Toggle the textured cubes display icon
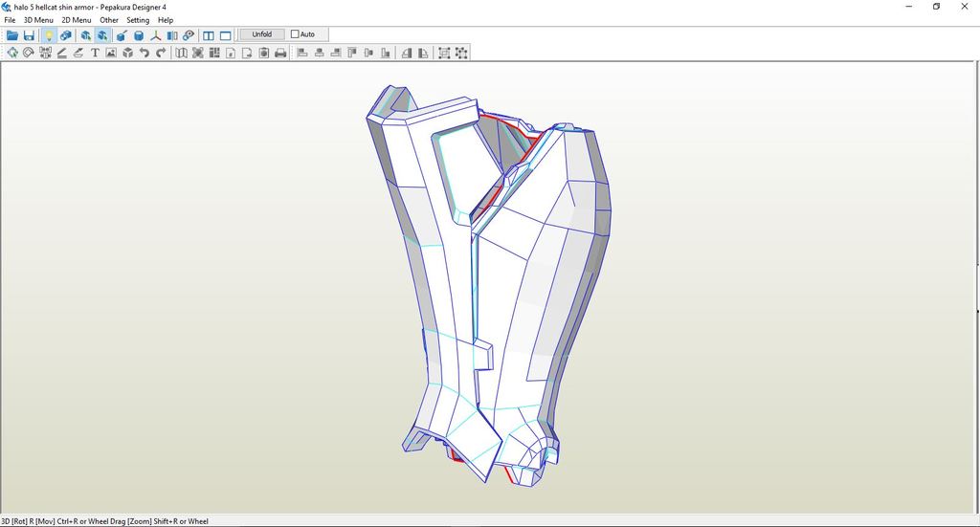Screen dimensions: 980x527 coord(66,35)
